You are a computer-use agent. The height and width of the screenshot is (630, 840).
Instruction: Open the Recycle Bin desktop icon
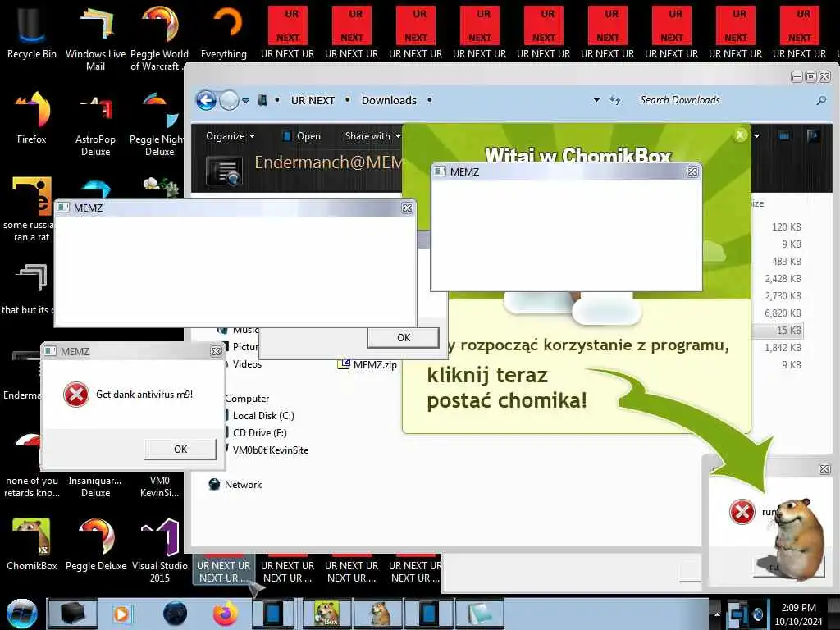31,32
